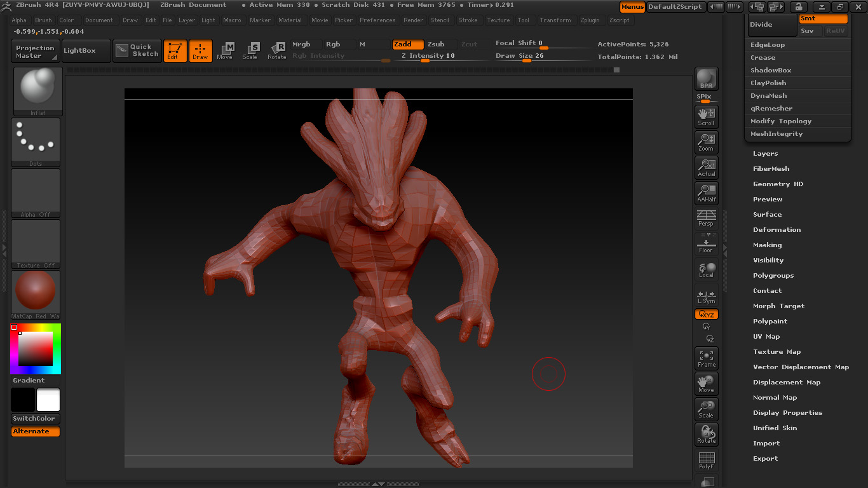Viewport: 868px width, 488px height.
Task: Open the Zplugin menu
Action: tap(590, 20)
